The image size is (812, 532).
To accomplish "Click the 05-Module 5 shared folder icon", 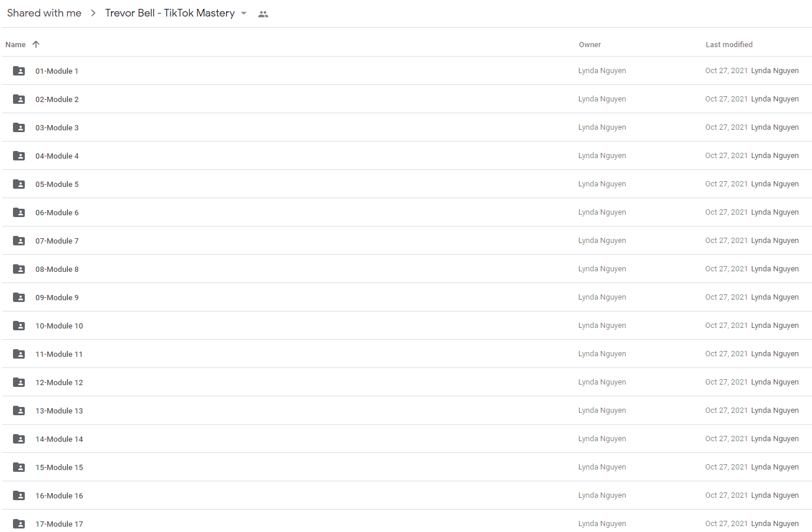I will click(19, 184).
